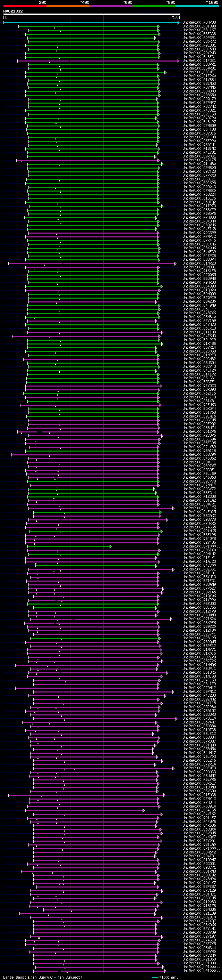Open hit UniRef100_Q30XY2
This screenshot has height=980, width=222.
199,41
